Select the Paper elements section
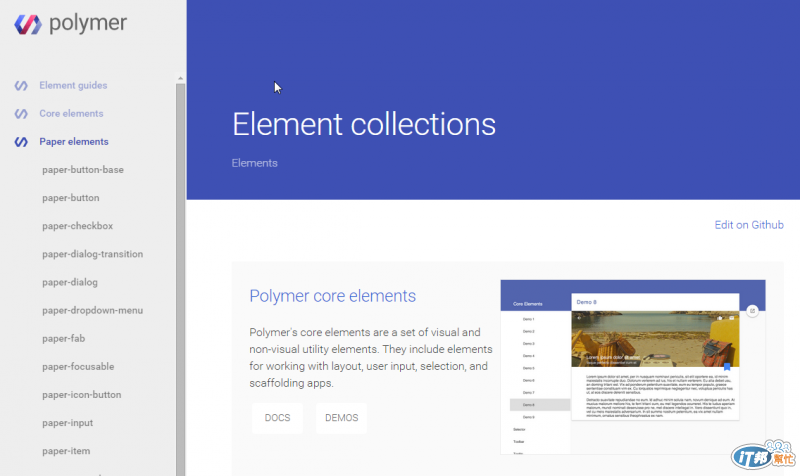 [74, 141]
